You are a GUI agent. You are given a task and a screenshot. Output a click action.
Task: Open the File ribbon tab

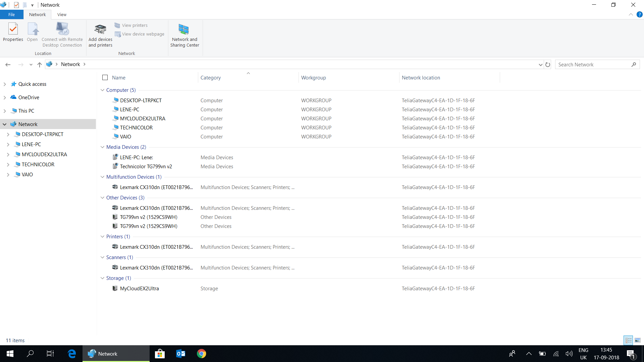coord(11,14)
